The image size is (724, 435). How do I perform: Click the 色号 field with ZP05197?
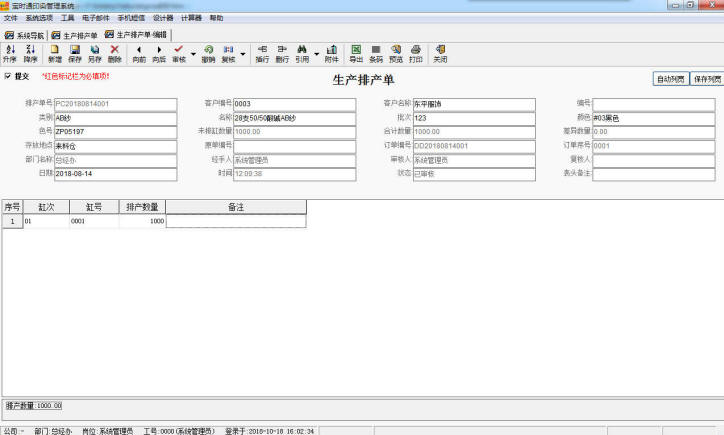click(x=115, y=132)
